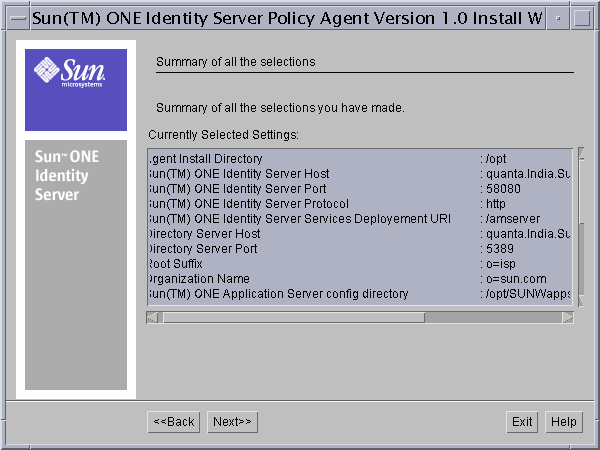
Task: Click the 'Sun ONE Identity Server' sidebar text
Action: coord(67,176)
